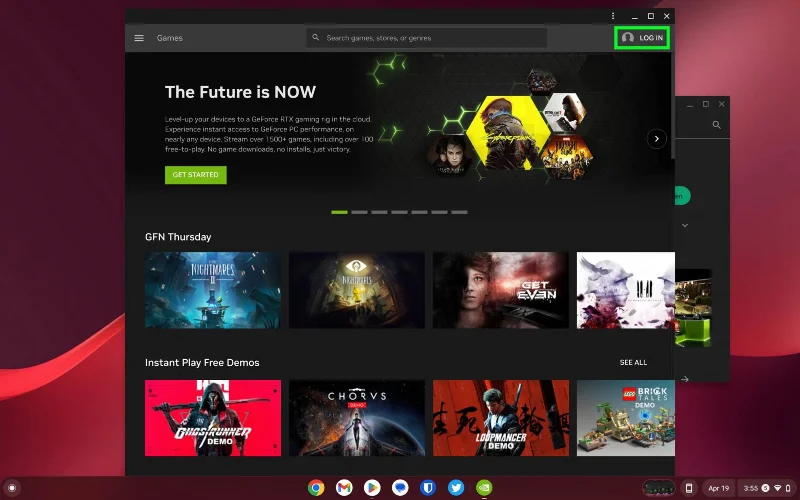Open the screenshot holding space preview

click(658, 488)
